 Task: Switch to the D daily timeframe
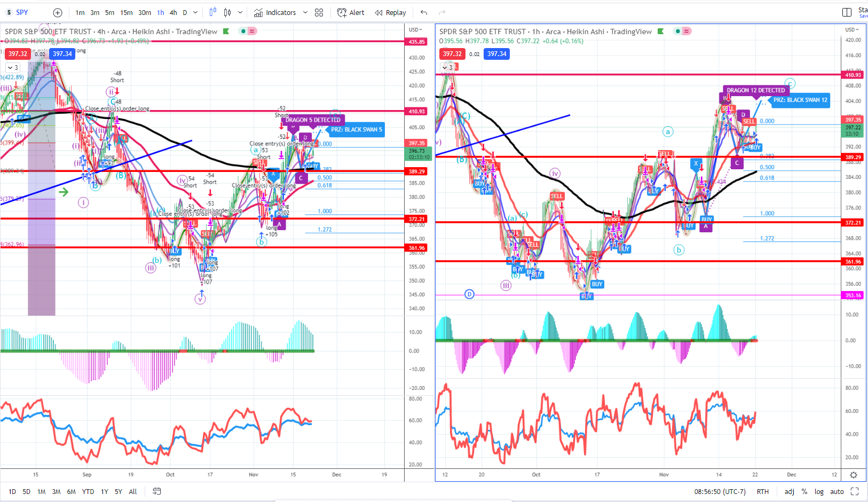coord(185,12)
